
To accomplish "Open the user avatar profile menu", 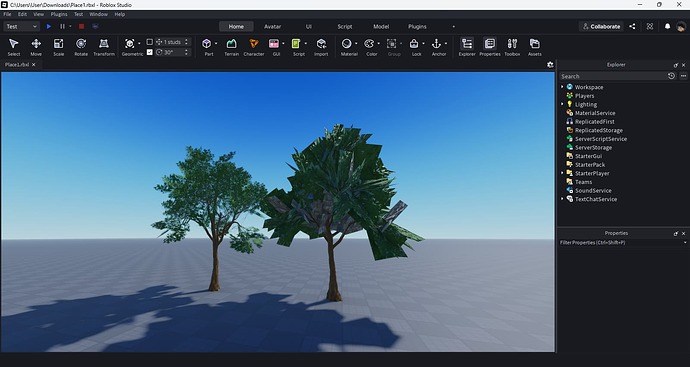I will tap(681, 26).
